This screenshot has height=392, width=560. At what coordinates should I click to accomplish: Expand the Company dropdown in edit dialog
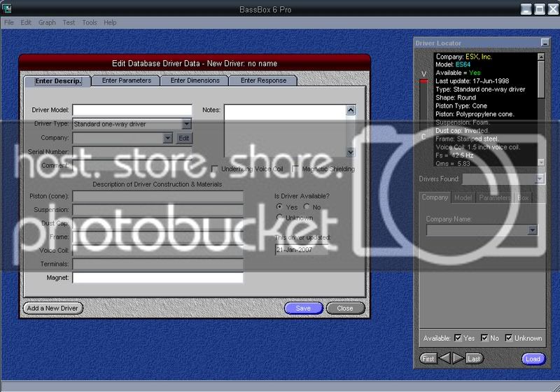[167, 138]
